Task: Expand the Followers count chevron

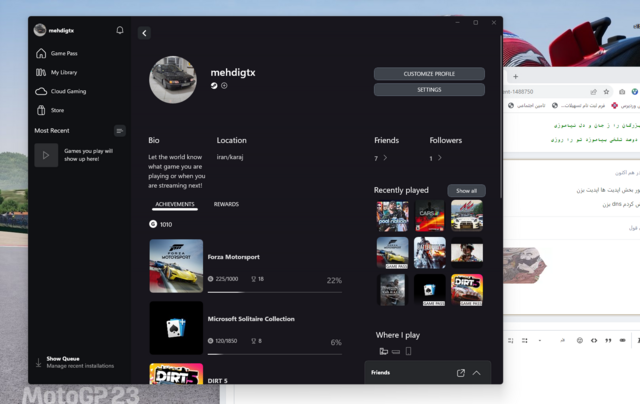Action: 441,158
